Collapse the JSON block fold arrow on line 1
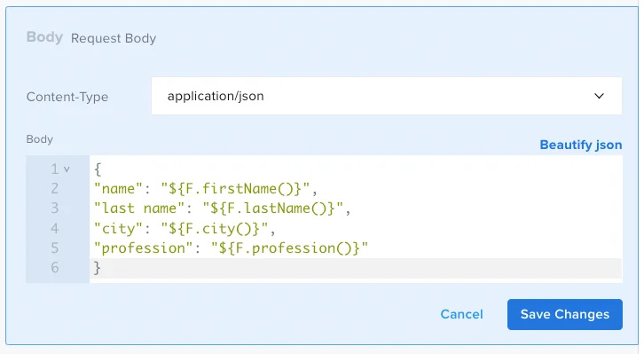The width and height of the screenshot is (644, 354). [67, 169]
